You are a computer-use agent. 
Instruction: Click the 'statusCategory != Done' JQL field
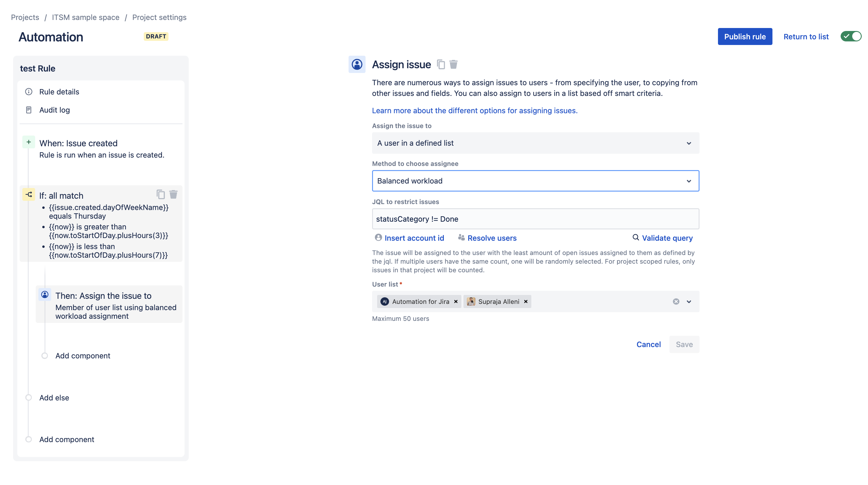(535, 219)
